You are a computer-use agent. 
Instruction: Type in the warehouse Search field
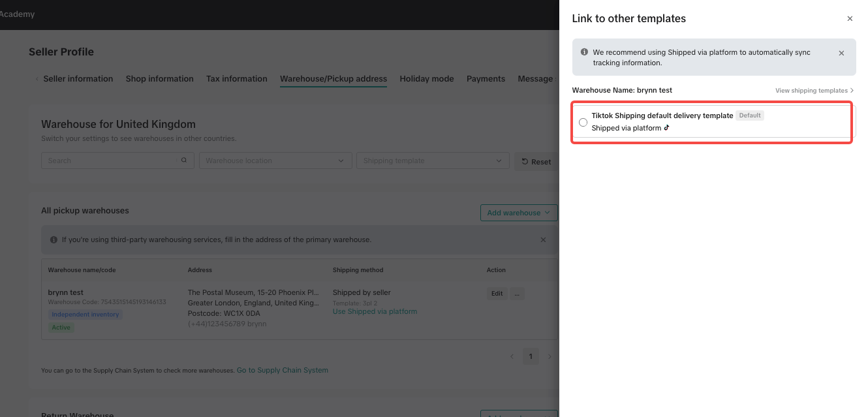click(x=110, y=161)
